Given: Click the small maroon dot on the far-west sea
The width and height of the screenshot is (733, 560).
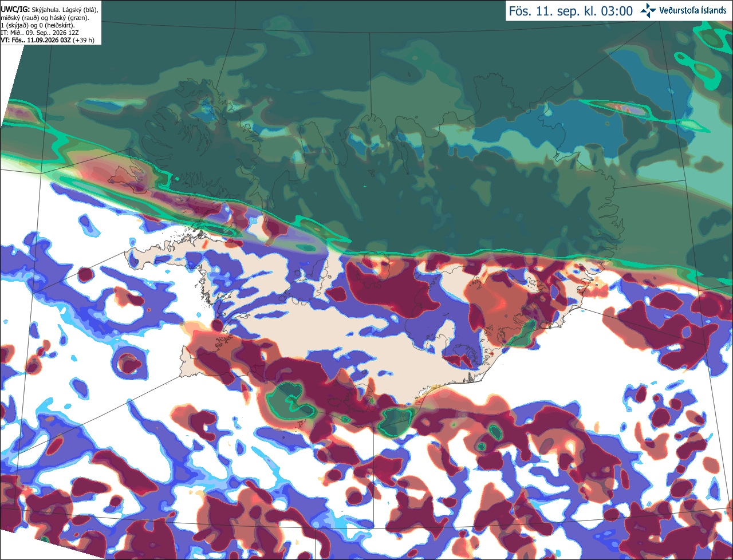Looking at the screenshot, I should pos(85,274).
